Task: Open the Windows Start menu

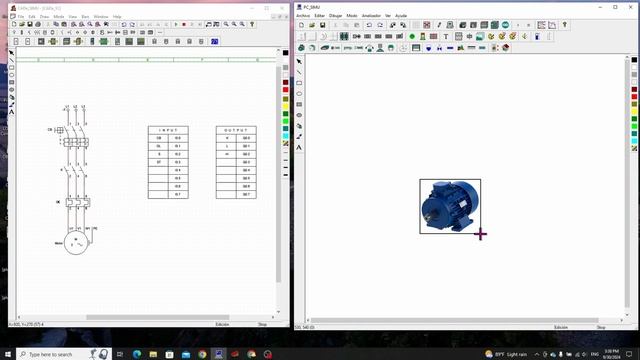Action: 7,354
